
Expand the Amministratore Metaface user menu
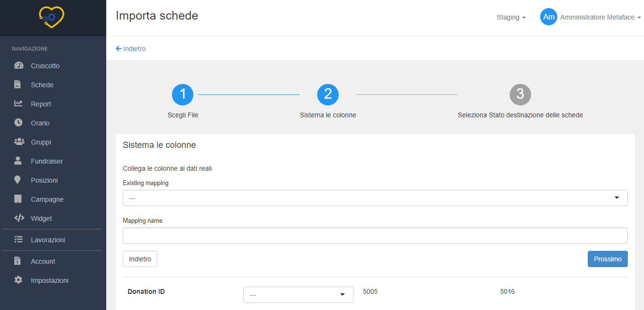[600, 17]
